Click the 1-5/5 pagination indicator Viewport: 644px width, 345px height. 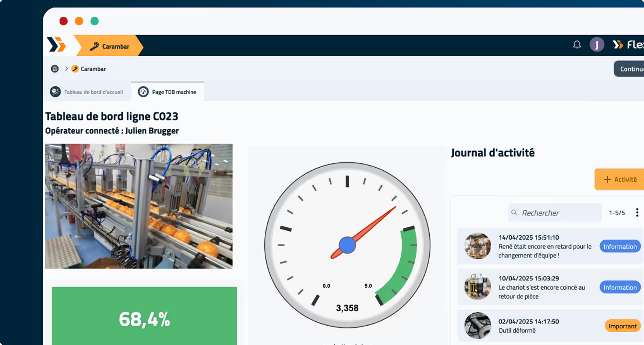(617, 213)
